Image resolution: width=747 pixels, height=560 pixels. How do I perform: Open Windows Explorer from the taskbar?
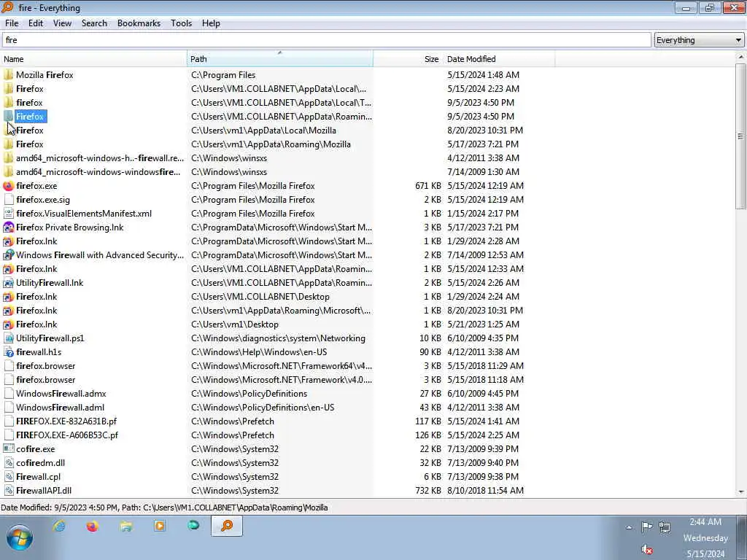(126, 526)
